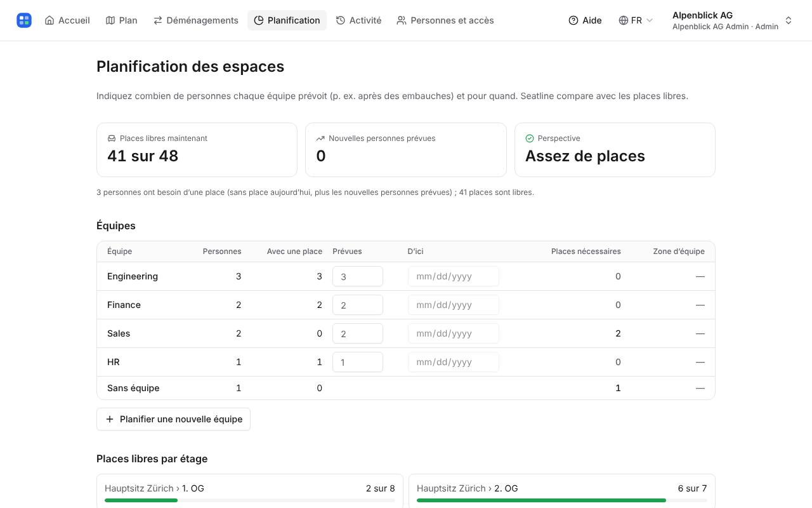Open the Plan tab
This screenshot has height=508, width=812.
[x=121, y=20]
